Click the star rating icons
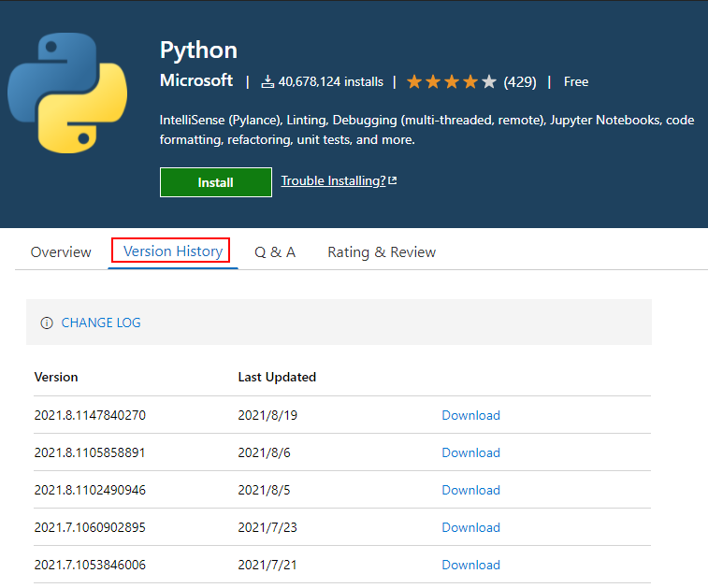The width and height of the screenshot is (708, 588). click(452, 82)
